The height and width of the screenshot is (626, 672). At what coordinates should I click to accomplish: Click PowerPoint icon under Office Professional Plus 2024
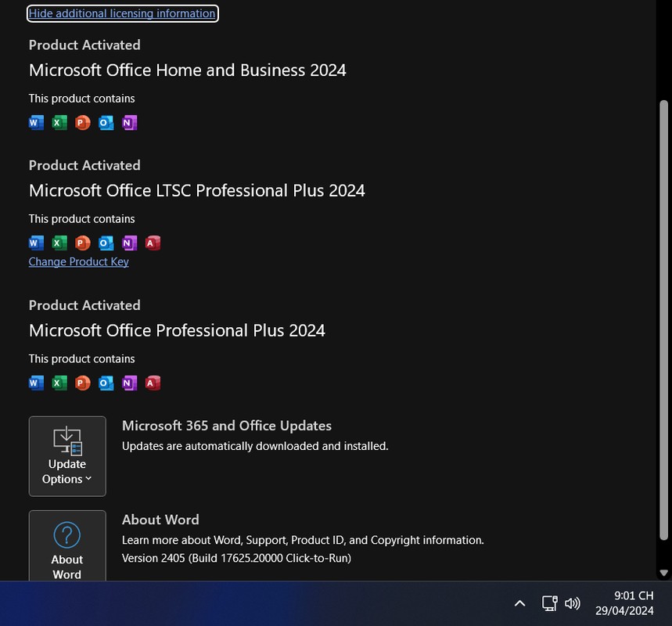pos(83,383)
